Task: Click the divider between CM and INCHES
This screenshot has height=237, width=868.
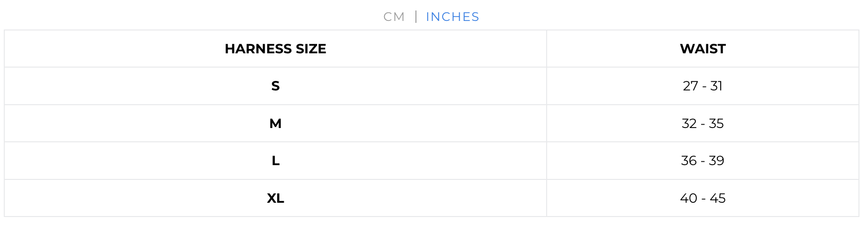Action: click(x=416, y=17)
